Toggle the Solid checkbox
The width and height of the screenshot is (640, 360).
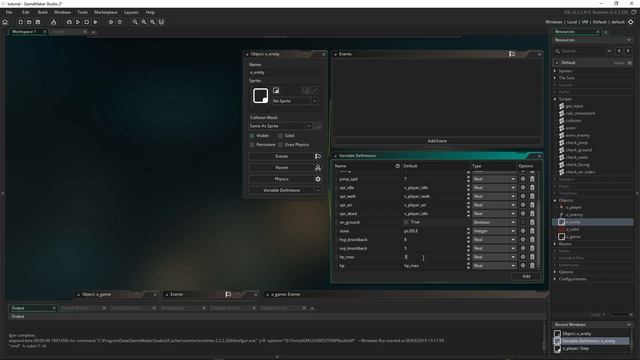[x=280, y=136]
